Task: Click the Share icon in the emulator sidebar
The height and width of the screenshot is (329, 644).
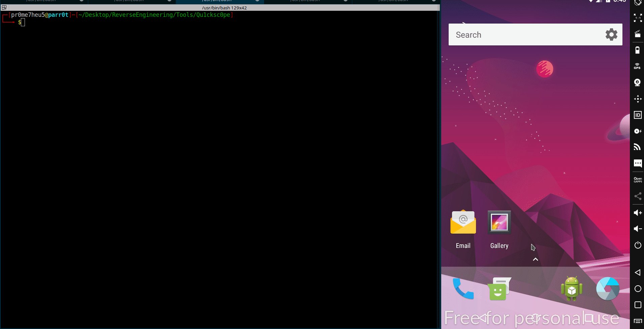Action: coord(638,196)
